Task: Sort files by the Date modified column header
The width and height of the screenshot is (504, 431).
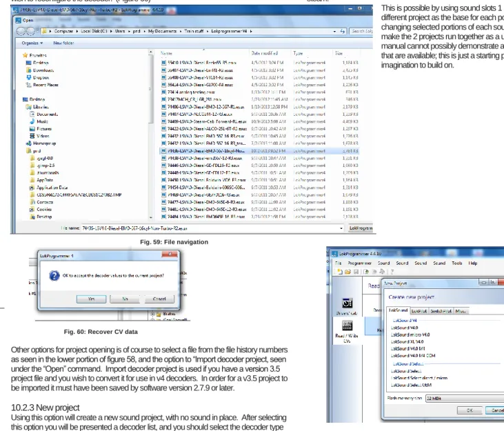Action: [x=270, y=53]
